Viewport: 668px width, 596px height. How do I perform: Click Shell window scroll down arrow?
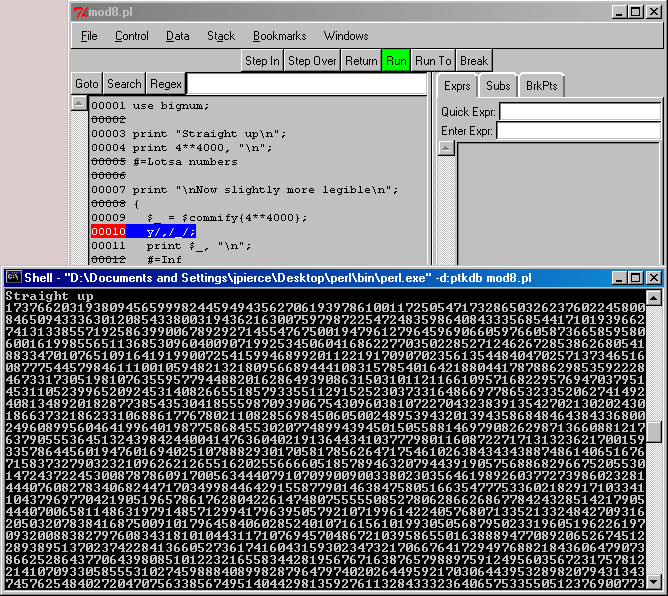[654, 582]
